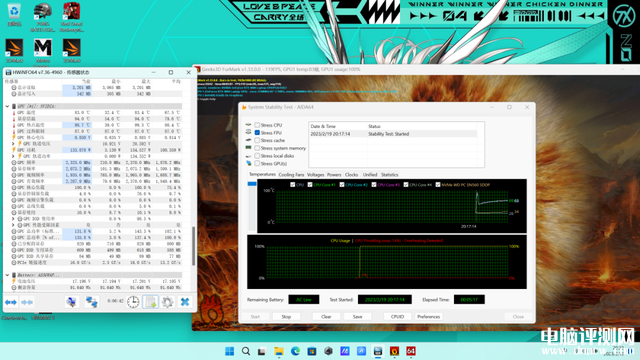
Task: Click HWiNFO logging file-plus icon
Action: tap(151, 302)
